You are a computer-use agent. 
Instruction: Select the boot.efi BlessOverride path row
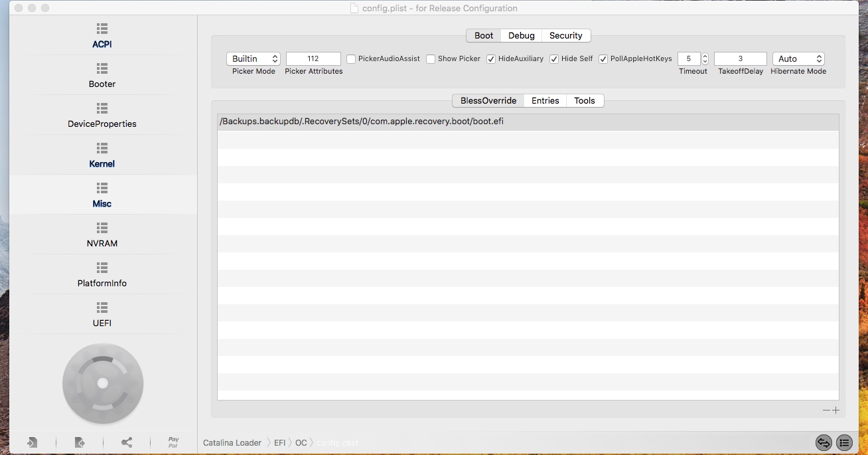[x=528, y=122]
